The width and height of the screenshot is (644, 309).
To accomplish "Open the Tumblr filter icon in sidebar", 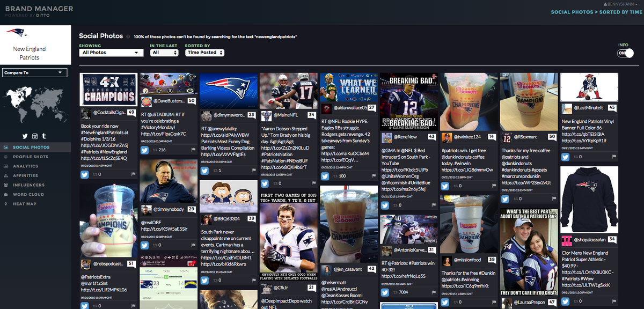I will [x=43, y=136].
